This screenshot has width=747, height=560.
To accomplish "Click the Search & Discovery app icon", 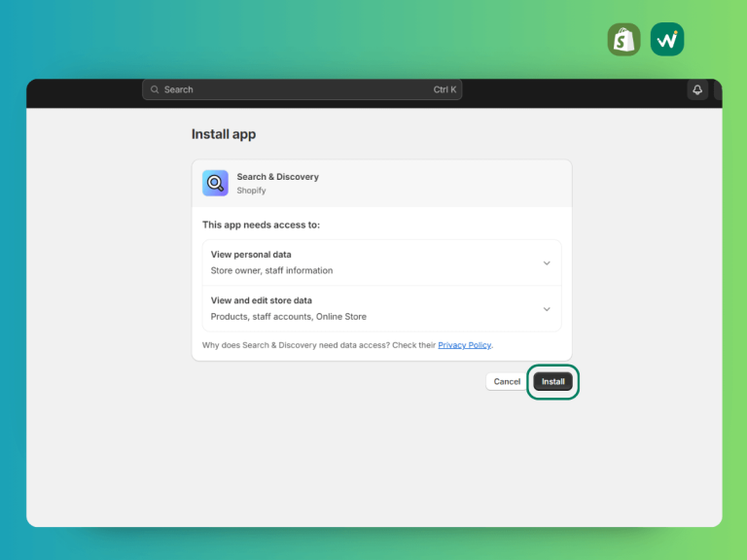I will point(215,183).
